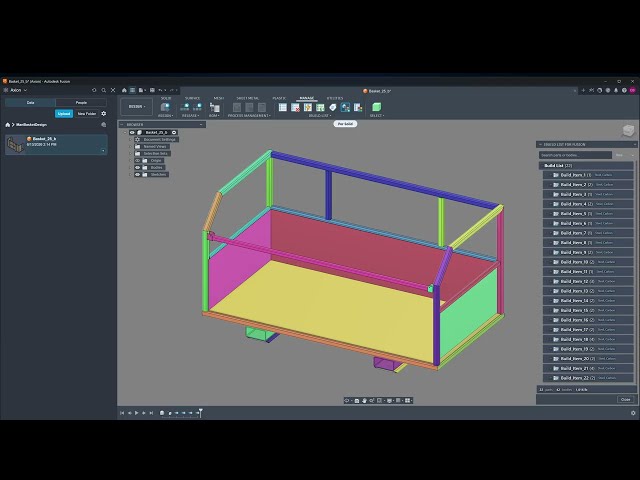640x480 pixels.
Task: Click the Save icon in the application bar
Action: pos(152,90)
